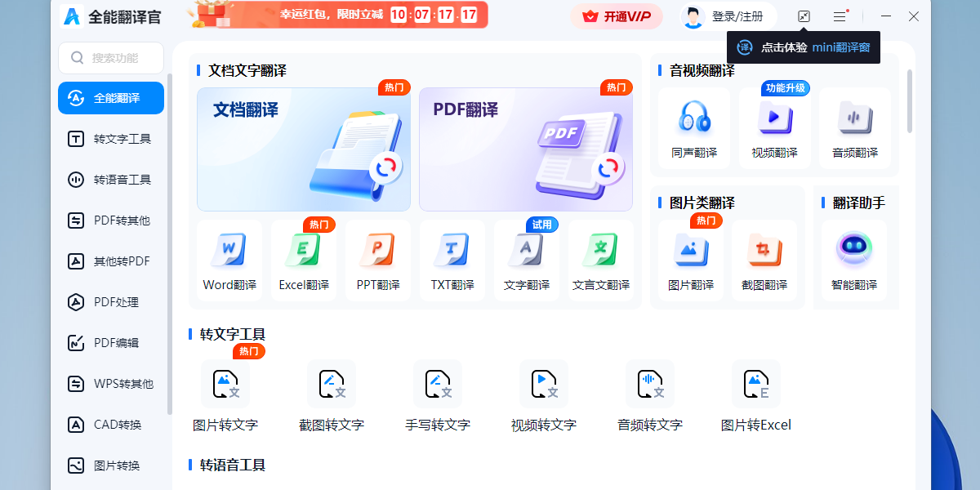This screenshot has width=980, height=490.
Task: Click the 热门 badge on the PDF翻译 card
Action: coord(617,87)
